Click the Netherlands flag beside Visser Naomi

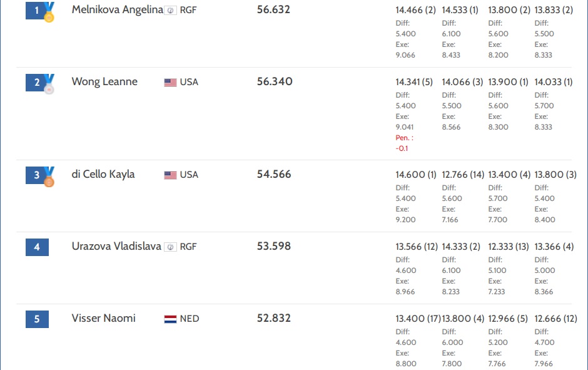pos(170,319)
